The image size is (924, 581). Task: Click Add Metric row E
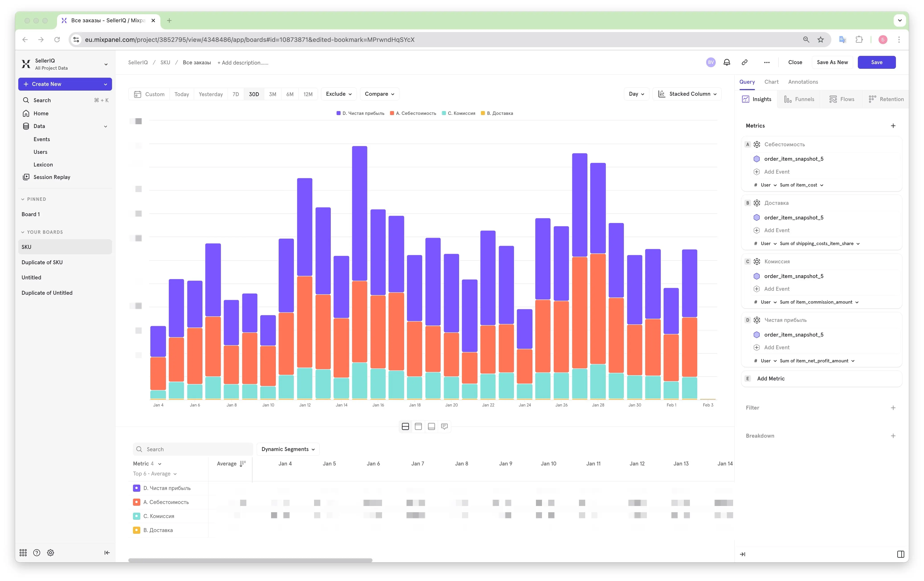822,378
